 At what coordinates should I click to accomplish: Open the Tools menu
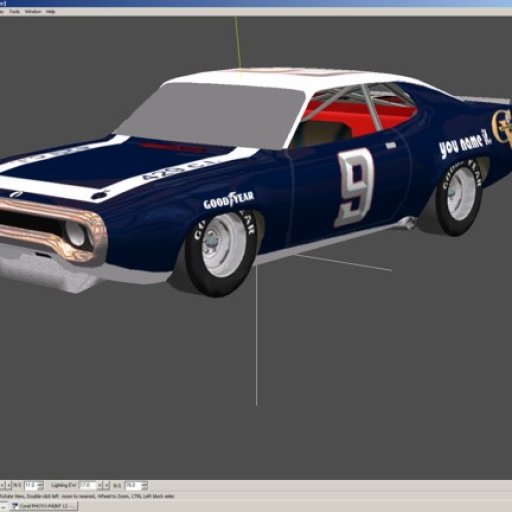(14, 12)
